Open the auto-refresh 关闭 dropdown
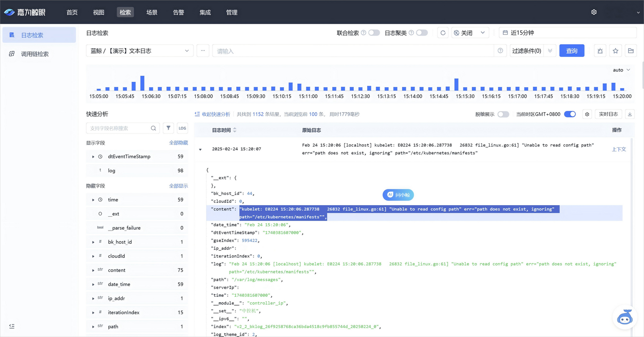 click(470, 33)
